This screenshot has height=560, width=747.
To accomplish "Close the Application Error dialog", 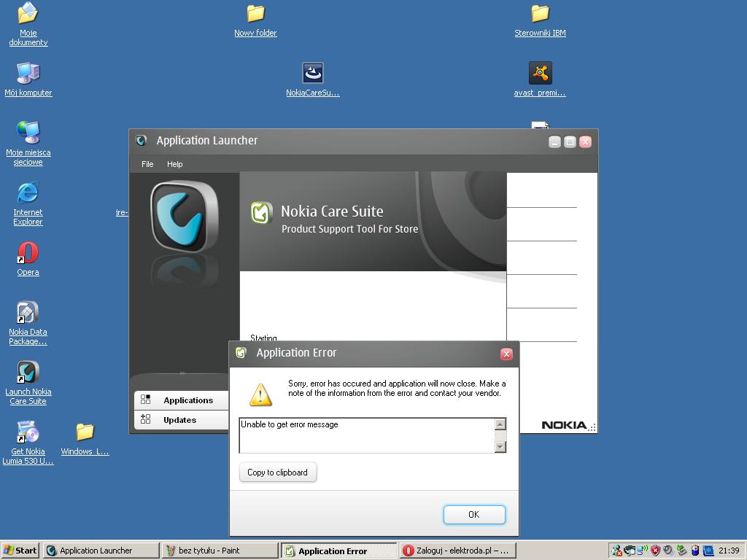I will (506, 354).
